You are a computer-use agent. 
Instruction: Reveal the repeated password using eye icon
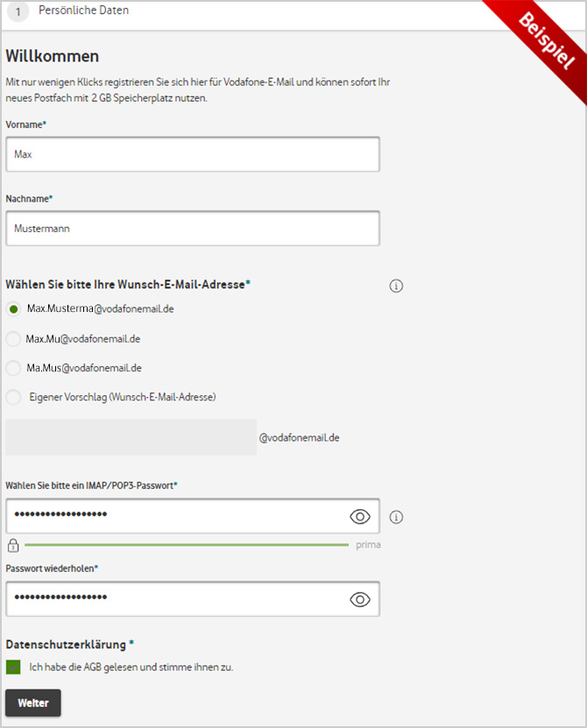tap(360, 599)
